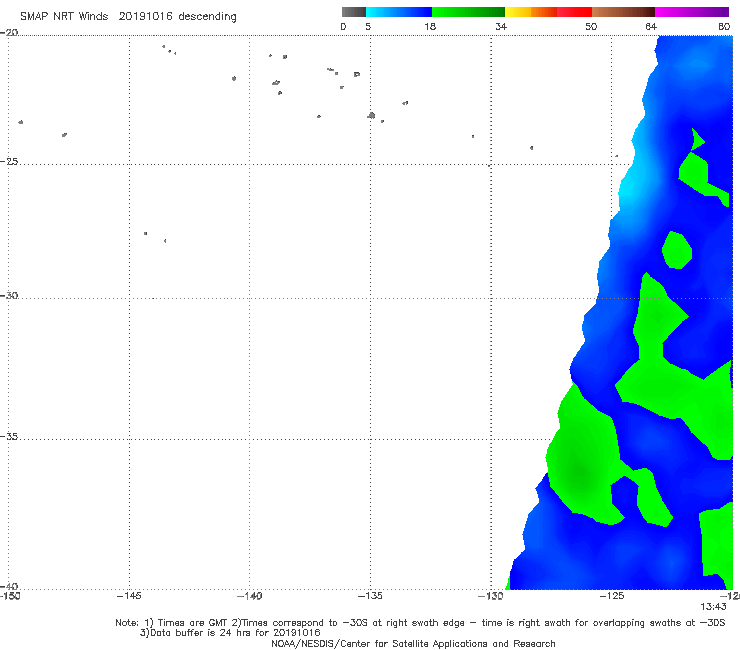Click the green 18-34 segment of the color bar

[x=468, y=12]
